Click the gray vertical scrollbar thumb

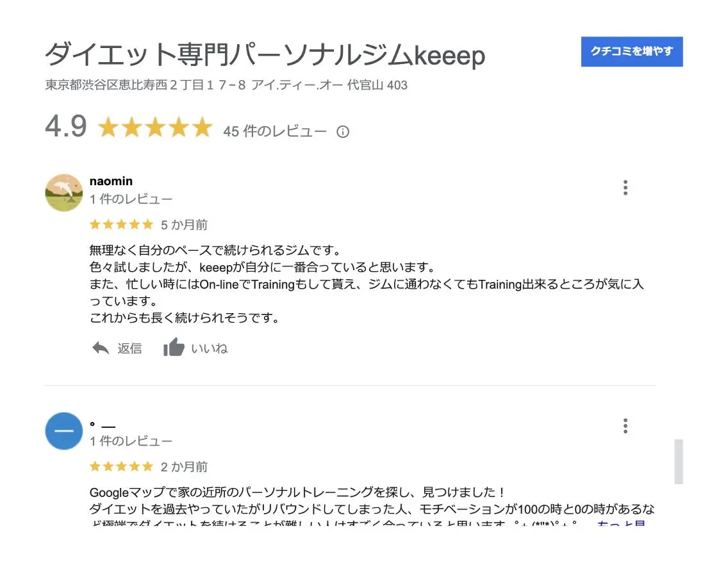678,461
